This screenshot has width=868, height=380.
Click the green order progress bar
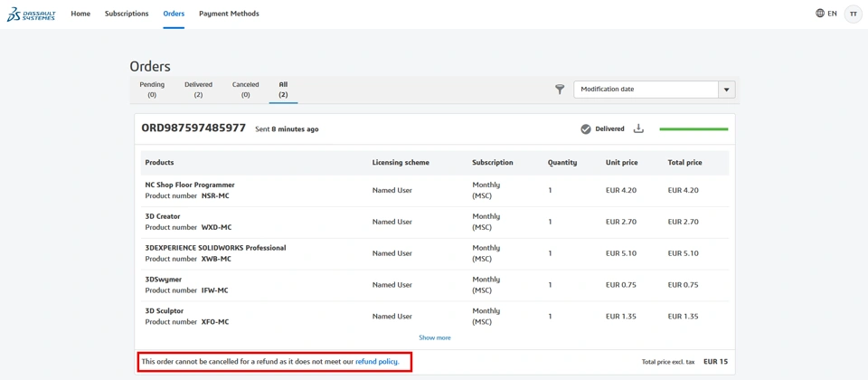click(693, 129)
